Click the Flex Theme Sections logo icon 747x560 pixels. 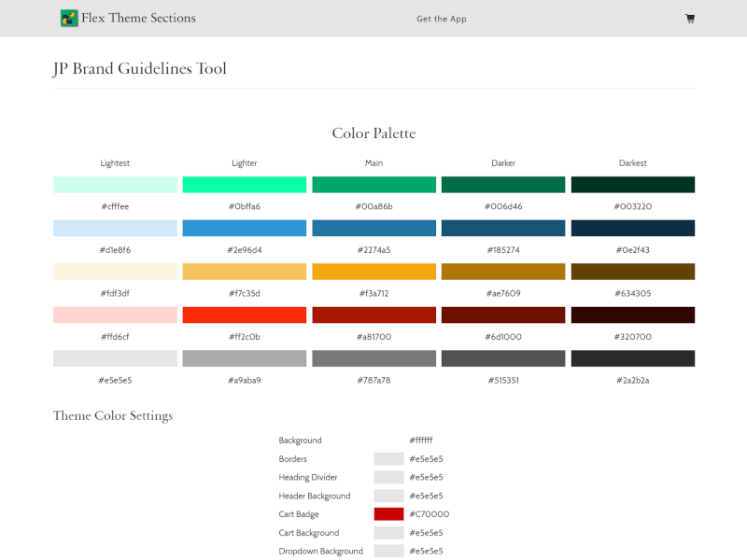pyautogui.click(x=69, y=18)
